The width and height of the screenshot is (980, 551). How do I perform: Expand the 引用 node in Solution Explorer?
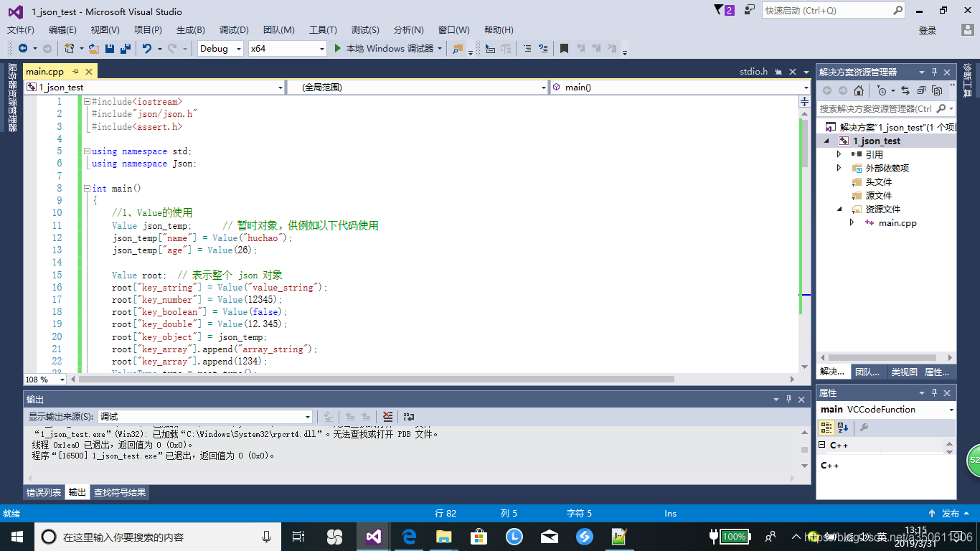pyautogui.click(x=839, y=154)
